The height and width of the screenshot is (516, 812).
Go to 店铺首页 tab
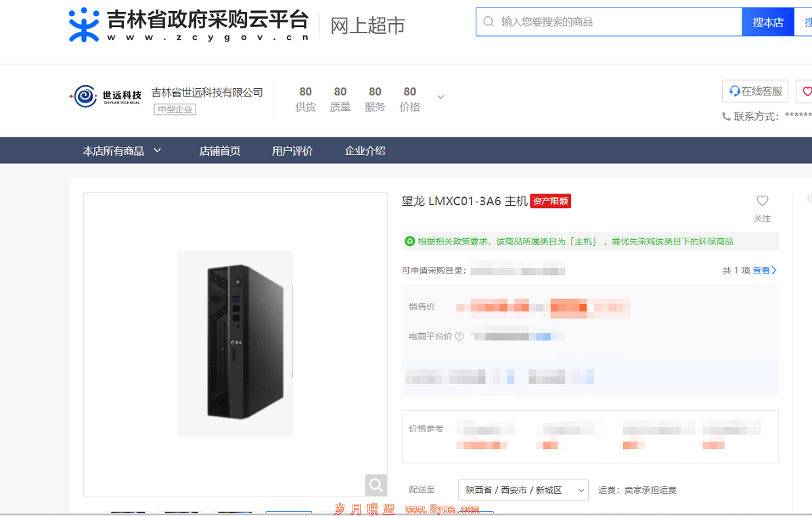[220, 151]
